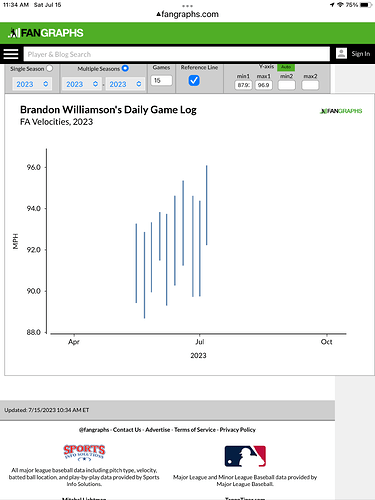Tap the three-dot multitasking button at top
This screenshot has width=375, height=500.
point(187,6)
